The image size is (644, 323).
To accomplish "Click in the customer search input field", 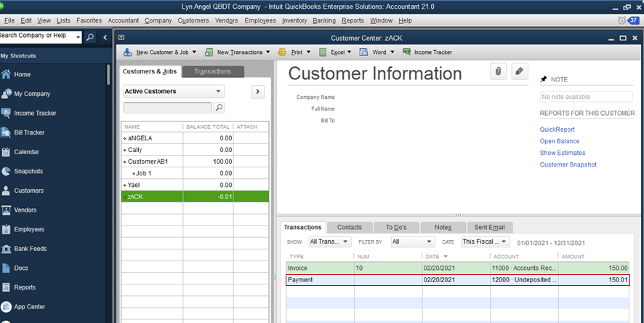I will pyautogui.click(x=168, y=108).
